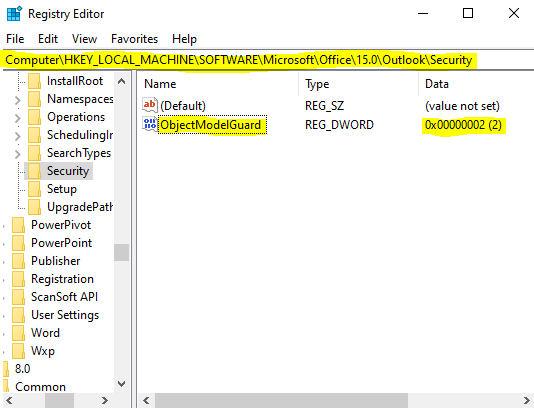
Task: Open the Edit menu
Action: pos(48,39)
